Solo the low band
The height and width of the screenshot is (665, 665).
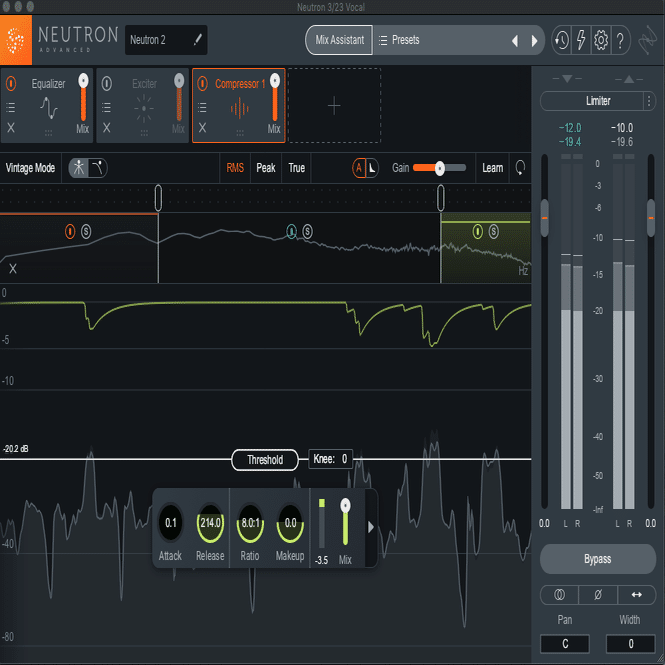pyautogui.click(x=86, y=232)
